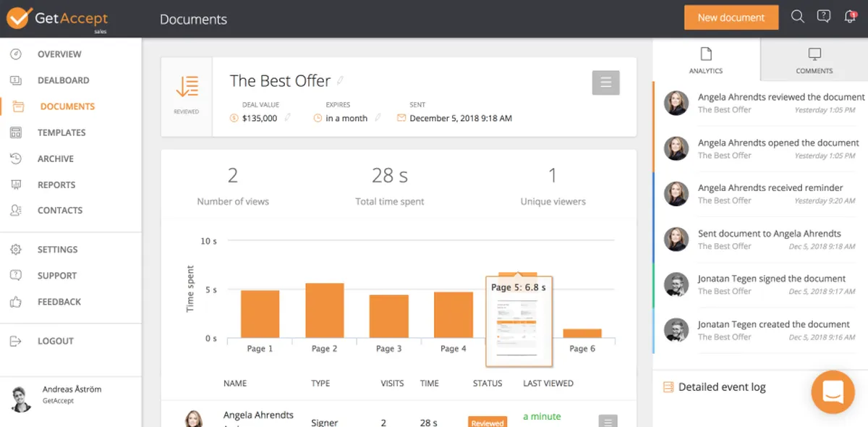Click the sent envelope icon
Screen dimensions: 868x427
[x=401, y=118]
